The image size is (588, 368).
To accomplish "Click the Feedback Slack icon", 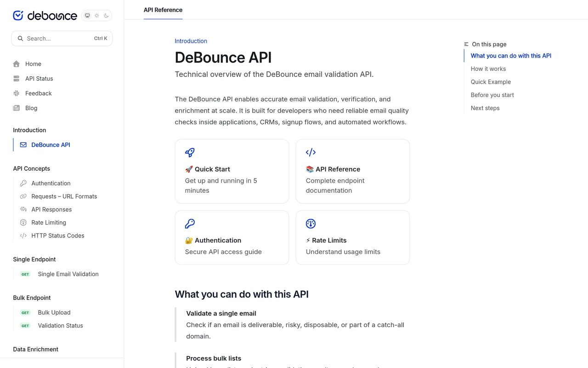I will pos(17,93).
